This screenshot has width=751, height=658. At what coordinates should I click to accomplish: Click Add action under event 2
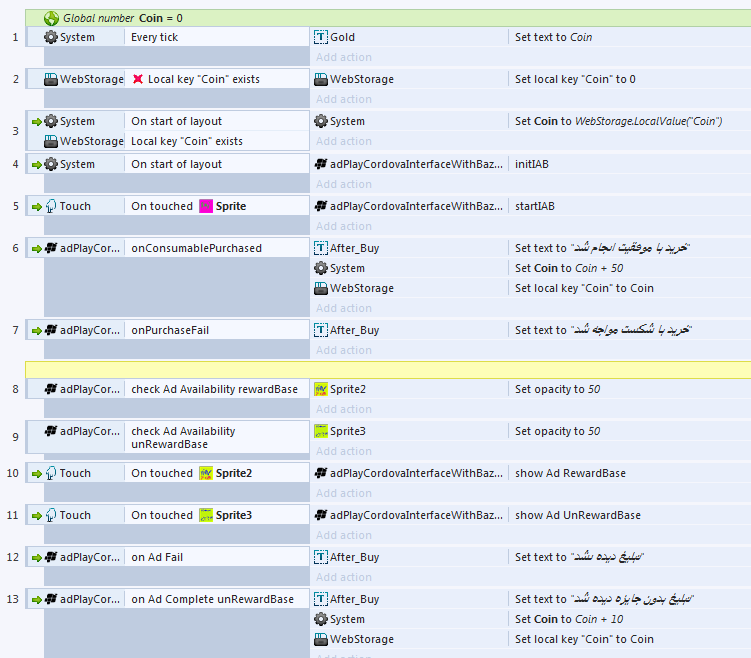point(343,99)
